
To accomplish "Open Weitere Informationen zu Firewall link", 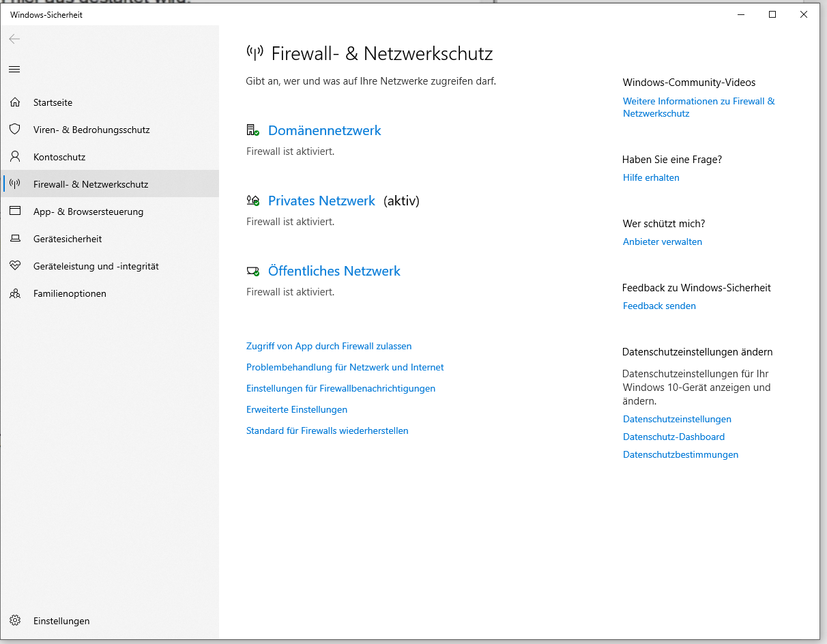I will [699, 107].
